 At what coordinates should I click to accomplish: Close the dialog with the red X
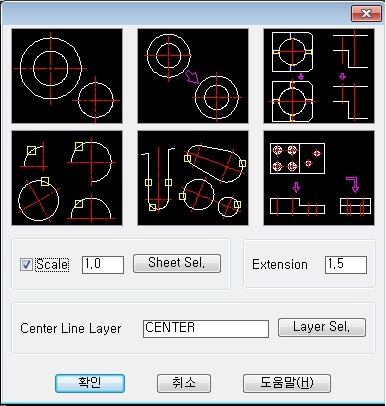point(366,13)
